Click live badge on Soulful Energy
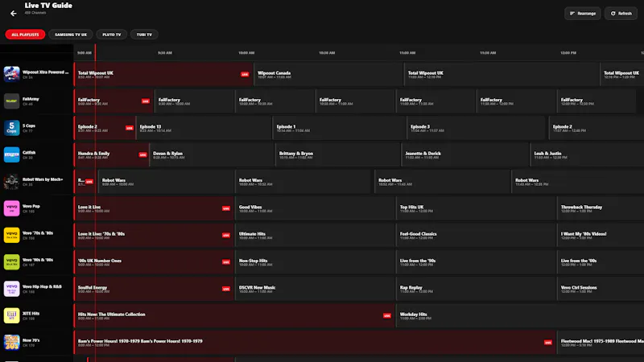The height and width of the screenshot is (362, 644). 226,289
